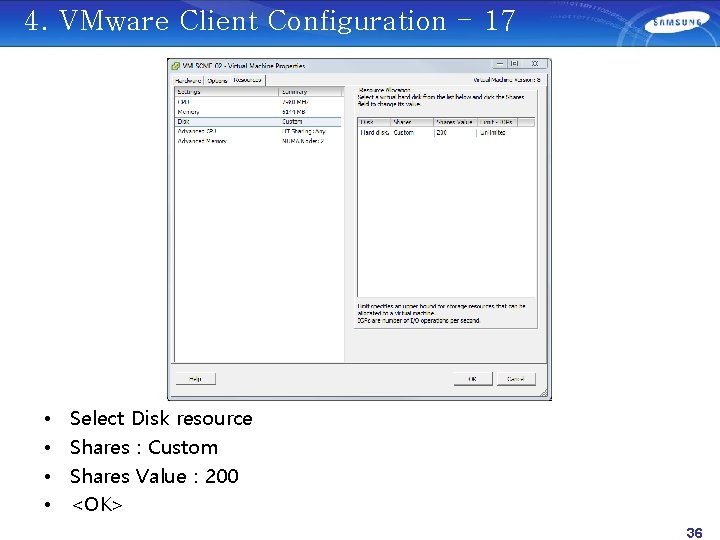Click the Shares Value field showing 200
This screenshot has width=720, height=540.
coord(455,133)
